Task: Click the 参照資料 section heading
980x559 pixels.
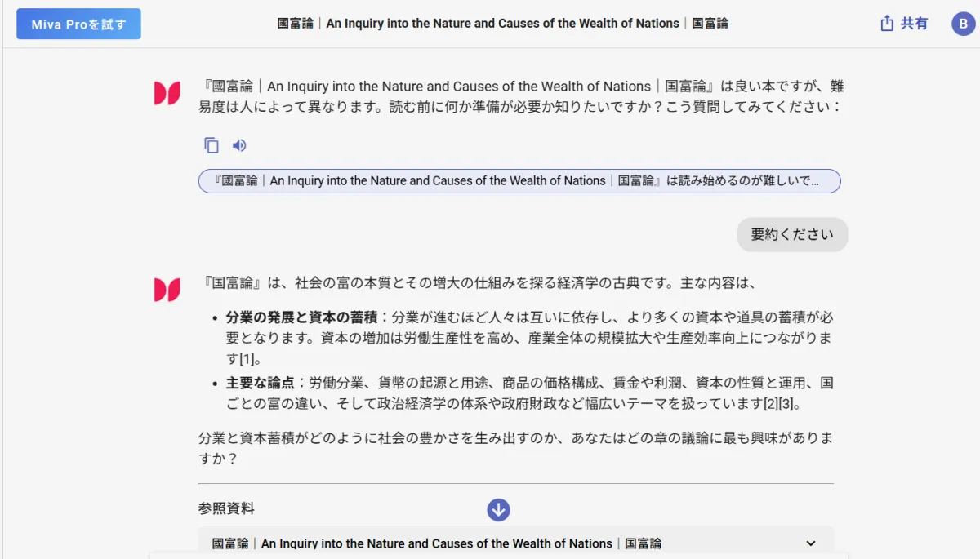Action: [226, 508]
